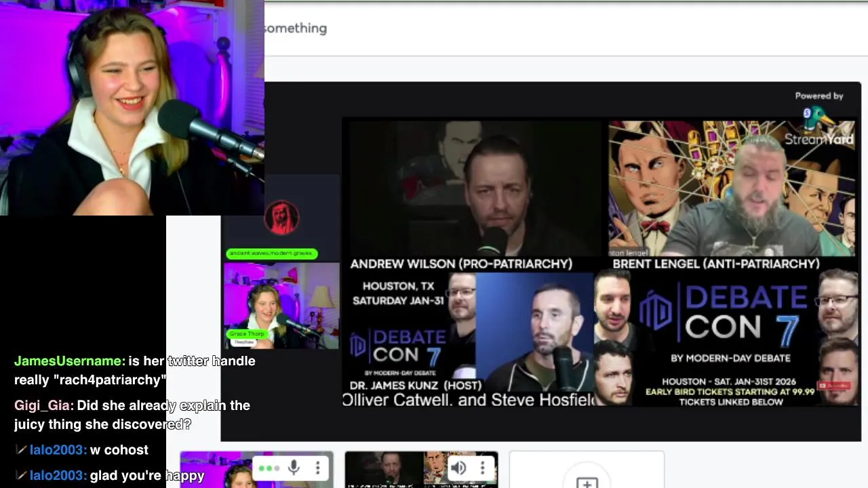Click the Early Bird Tickets text

tap(730, 392)
